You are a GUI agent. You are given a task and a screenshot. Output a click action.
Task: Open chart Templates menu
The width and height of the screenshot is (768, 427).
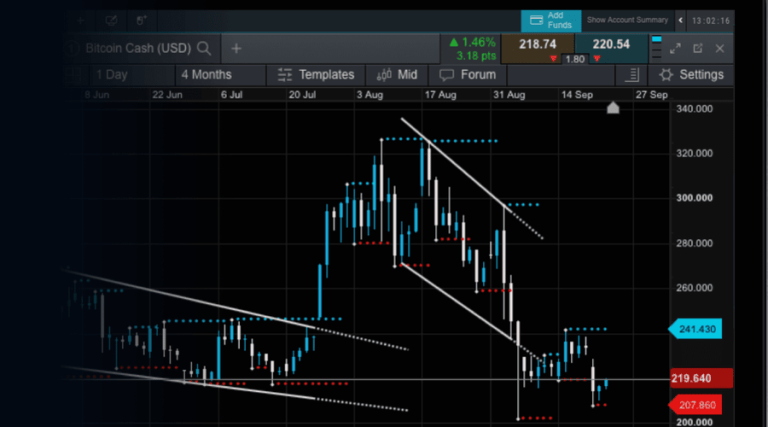pos(316,75)
